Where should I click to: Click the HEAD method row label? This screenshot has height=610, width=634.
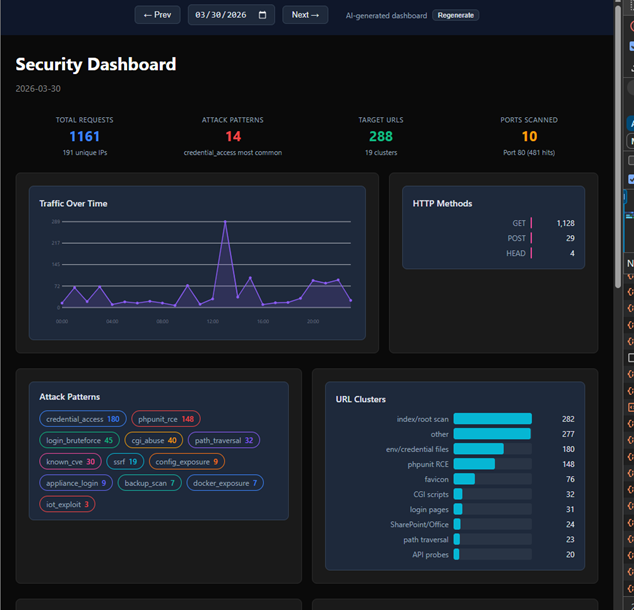click(516, 253)
